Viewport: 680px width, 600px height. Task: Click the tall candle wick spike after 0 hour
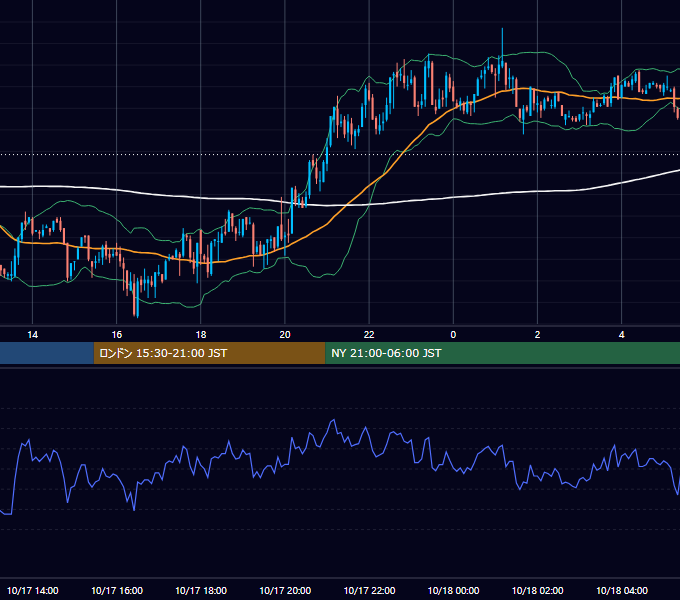(502, 46)
